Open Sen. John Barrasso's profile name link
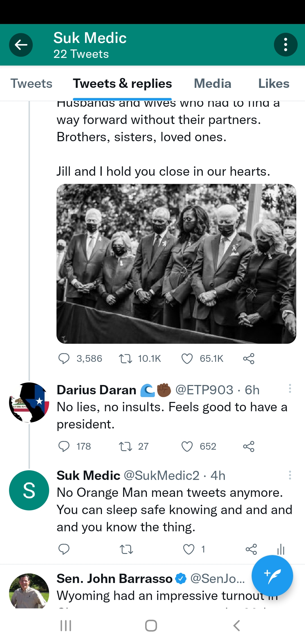The height and width of the screenshot is (644, 305). (114, 578)
